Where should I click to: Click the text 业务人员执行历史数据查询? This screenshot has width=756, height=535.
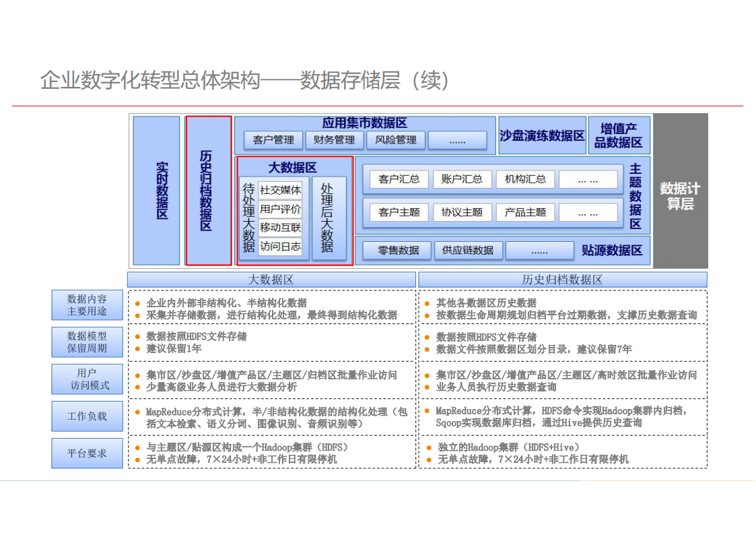click(496, 387)
